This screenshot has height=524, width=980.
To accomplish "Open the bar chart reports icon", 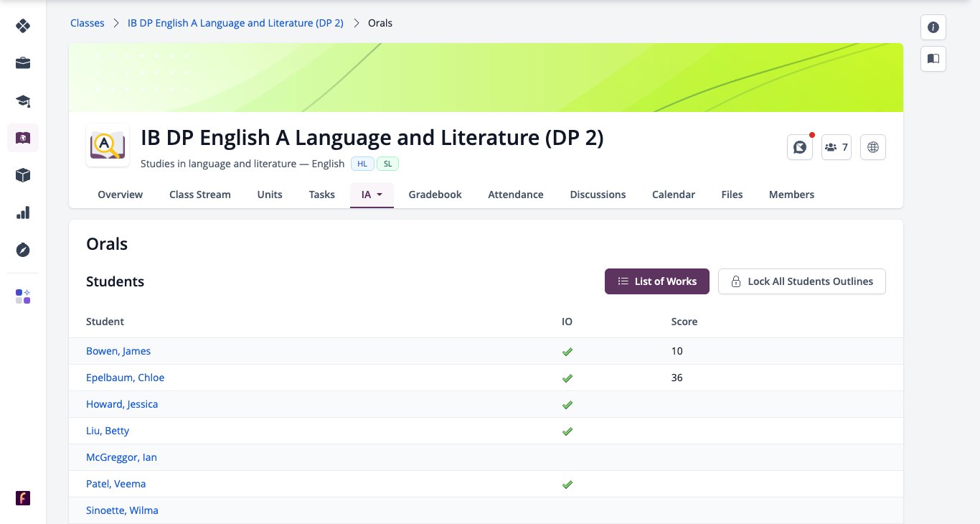I will coord(23,212).
